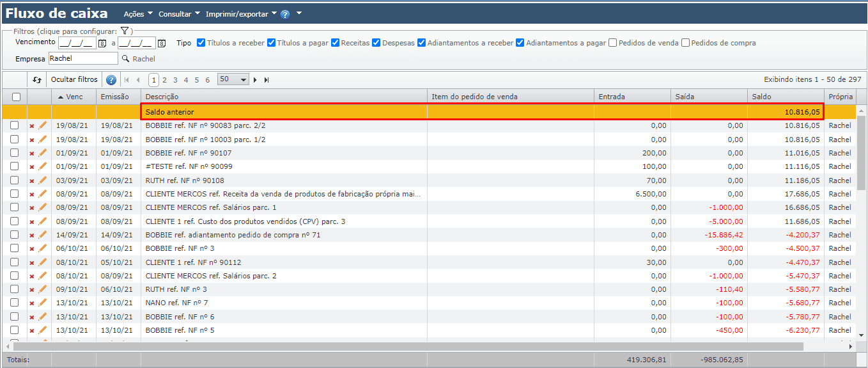
Task: Delete the CLIENTE 1 NF 90112 row
Action: pos(32,263)
